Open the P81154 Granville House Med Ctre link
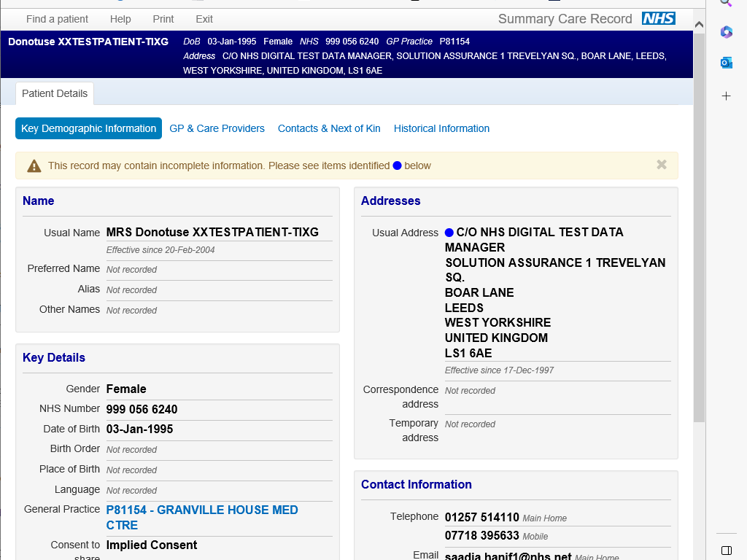The height and width of the screenshot is (560, 747). (x=202, y=517)
